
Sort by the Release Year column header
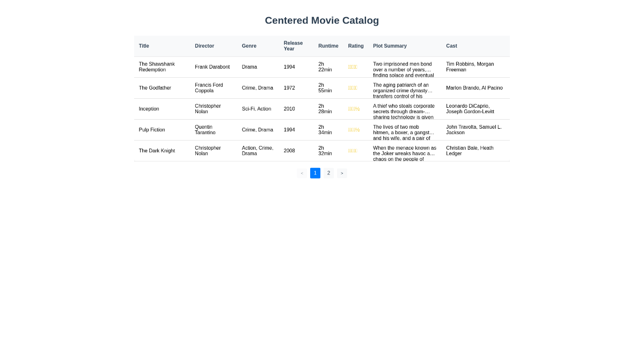click(292, 46)
